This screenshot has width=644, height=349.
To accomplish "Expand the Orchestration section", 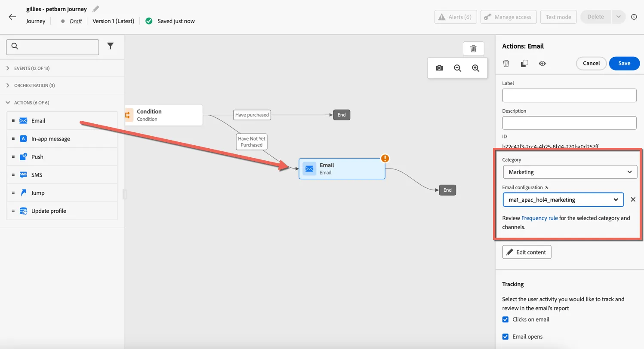I will coord(62,86).
